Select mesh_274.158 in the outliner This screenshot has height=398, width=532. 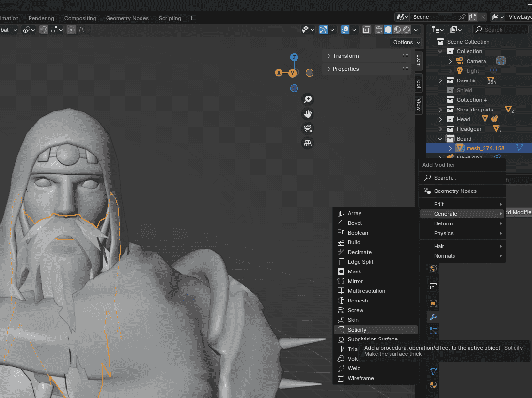[485, 148]
